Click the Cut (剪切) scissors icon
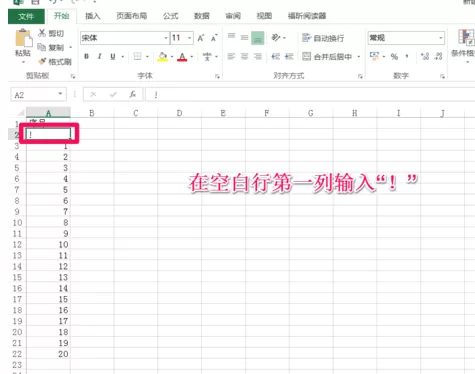 tap(42, 33)
